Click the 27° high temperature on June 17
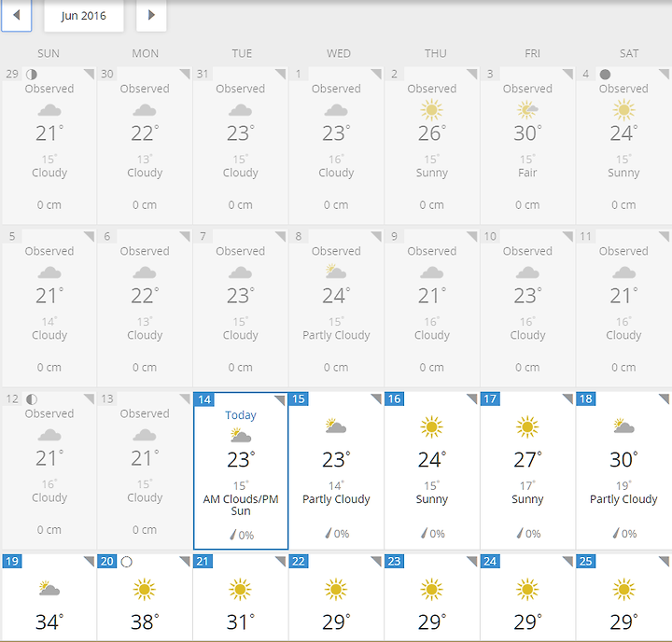The width and height of the screenshot is (672, 642). click(x=527, y=459)
